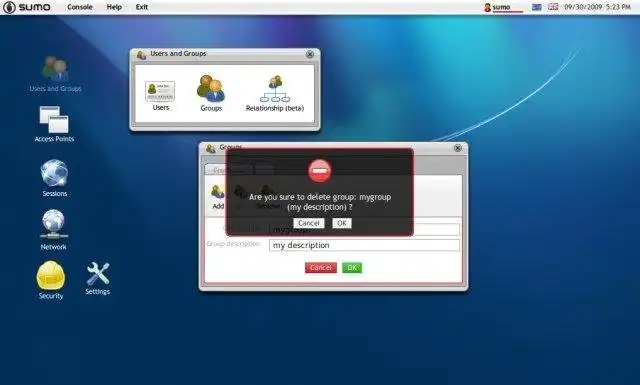The image size is (640, 385).
Task: Select the first tab in Groups window
Action: (x=229, y=169)
